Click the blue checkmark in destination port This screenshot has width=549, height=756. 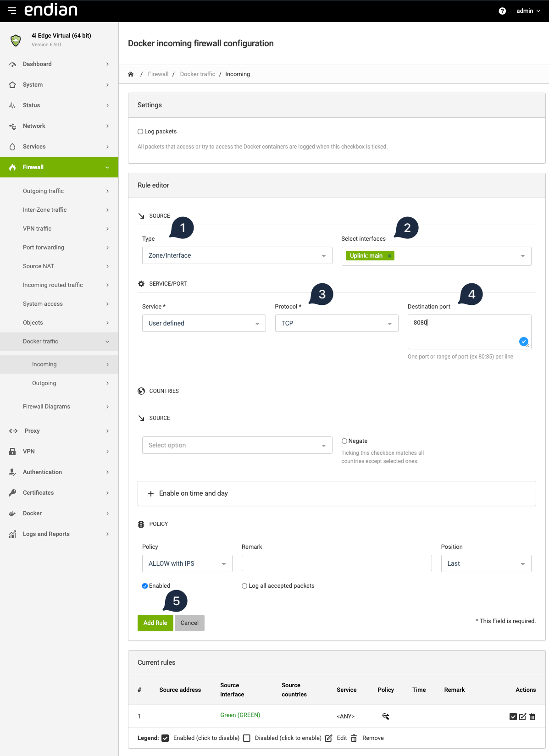coord(523,342)
